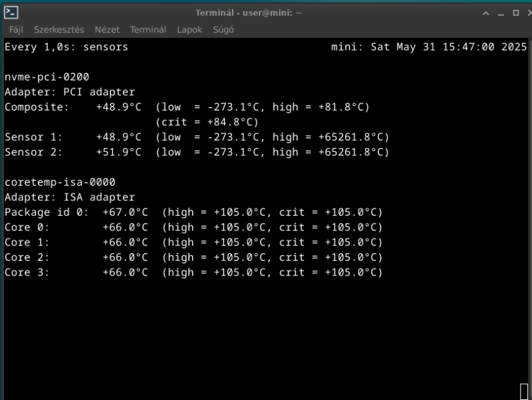The image size is (532, 400).
Task: Open the Terminál menu
Action: (x=148, y=29)
